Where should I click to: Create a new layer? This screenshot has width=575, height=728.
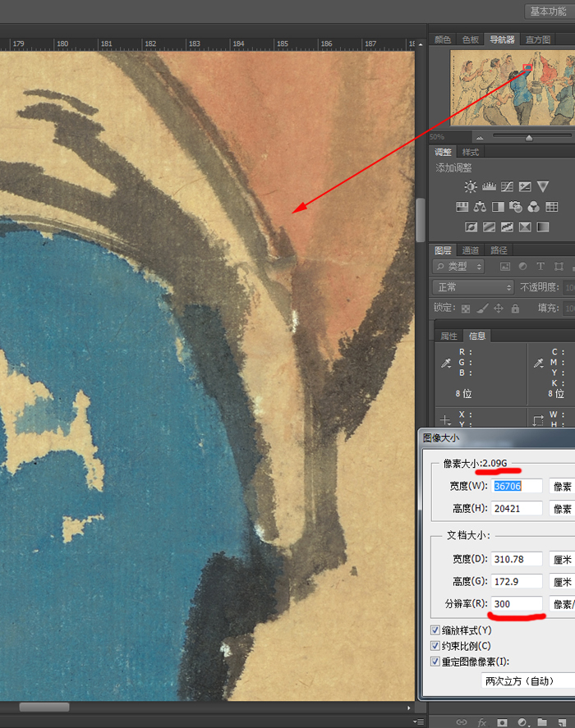click(x=563, y=722)
